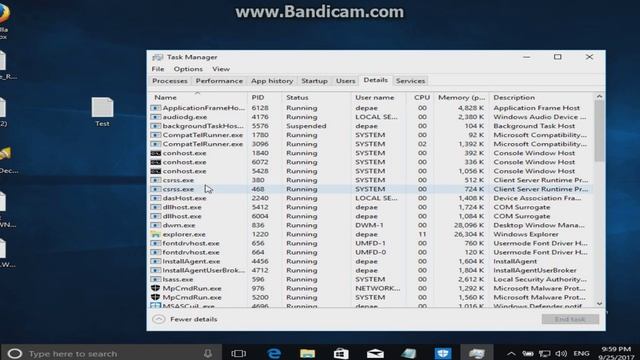Image resolution: width=640 pixels, height=360 pixels.
Task: Sort by Memory column header
Action: click(x=461, y=98)
